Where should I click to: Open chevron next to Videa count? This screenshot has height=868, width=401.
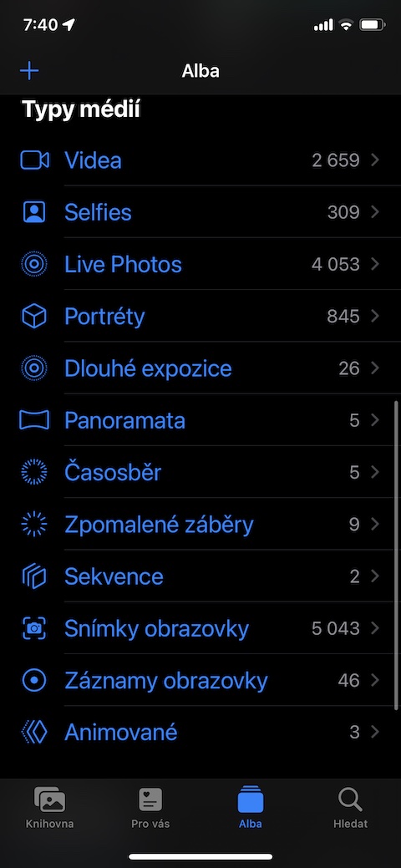[x=375, y=160]
